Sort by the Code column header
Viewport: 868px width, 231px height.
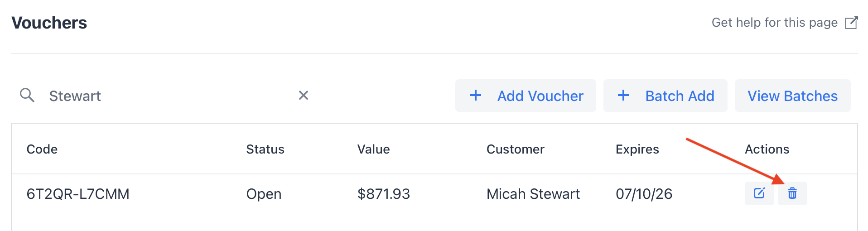[x=42, y=149]
